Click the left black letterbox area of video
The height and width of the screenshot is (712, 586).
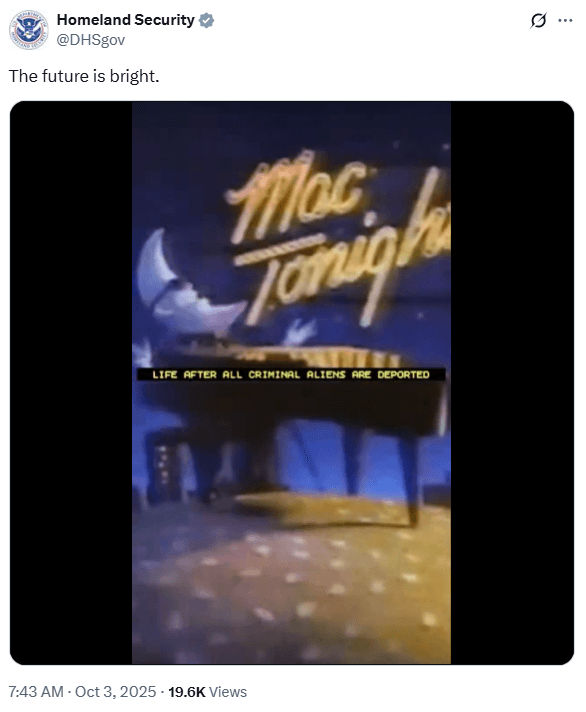71,383
